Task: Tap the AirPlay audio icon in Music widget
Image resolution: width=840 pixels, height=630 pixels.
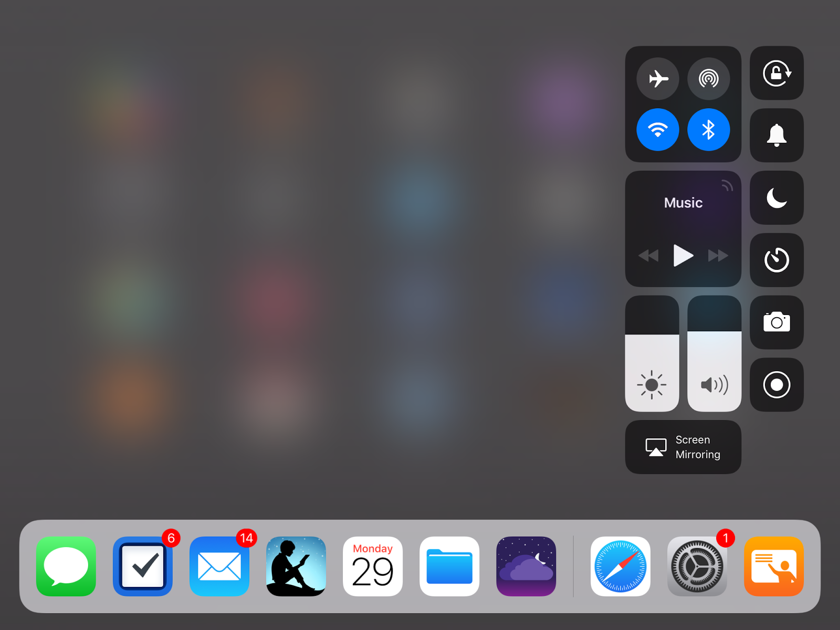Action: pyautogui.click(x=727, y=185)
